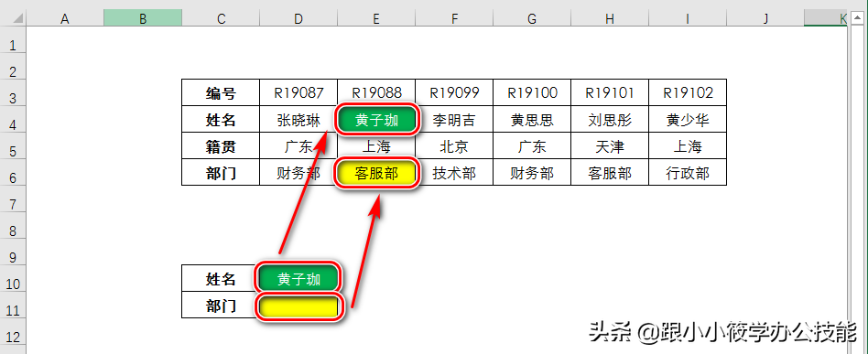Select column F header

tap(454, 18)
